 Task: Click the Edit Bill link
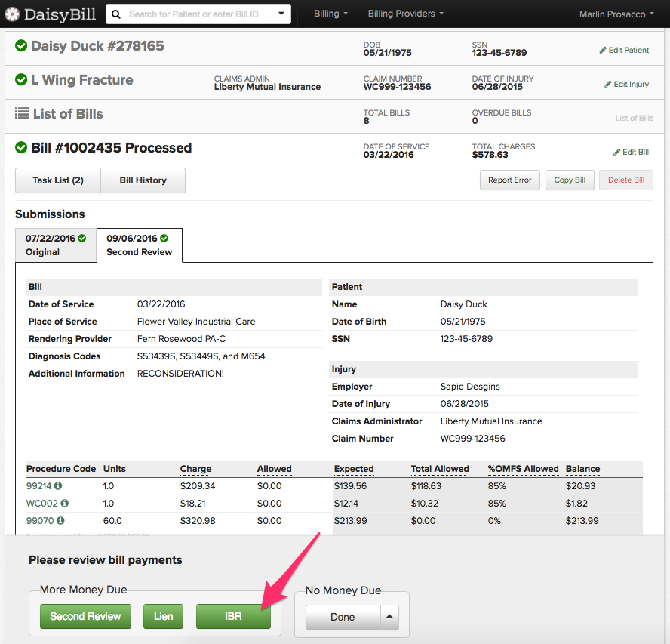tap(631, 153)
